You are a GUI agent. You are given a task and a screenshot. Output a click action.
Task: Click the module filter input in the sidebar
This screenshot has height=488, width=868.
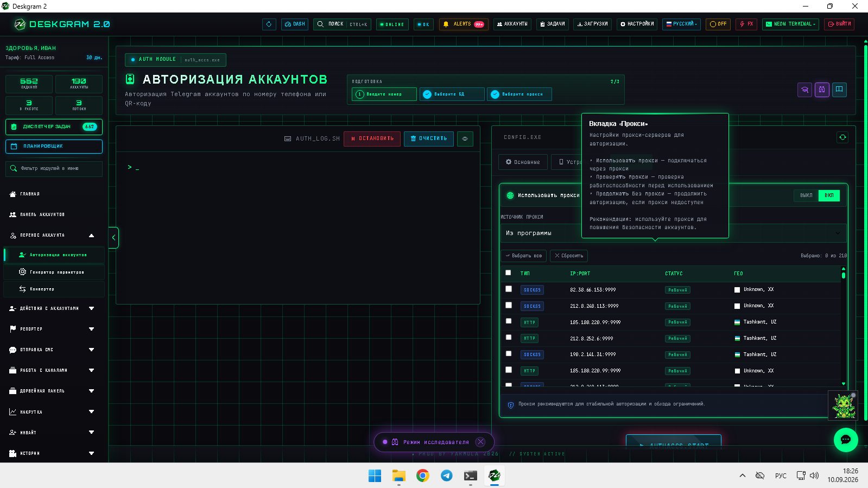point(54,169)
